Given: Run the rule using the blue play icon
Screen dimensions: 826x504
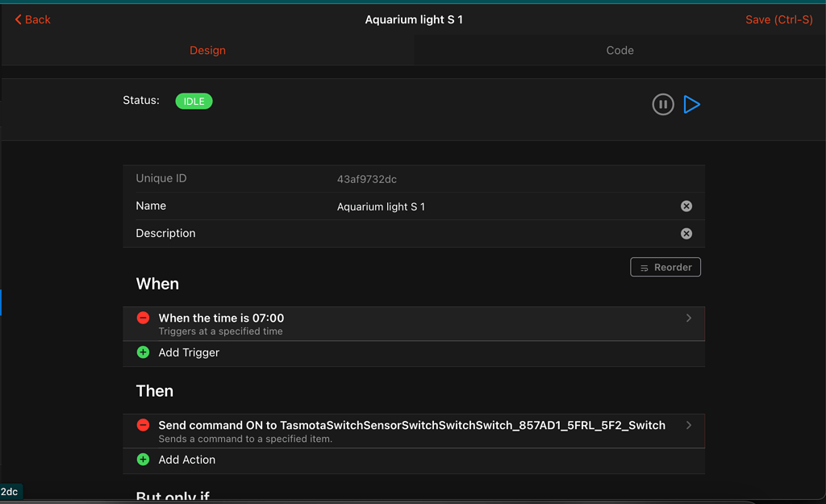Looking at the screenshot, I should (x=691, y=104).
